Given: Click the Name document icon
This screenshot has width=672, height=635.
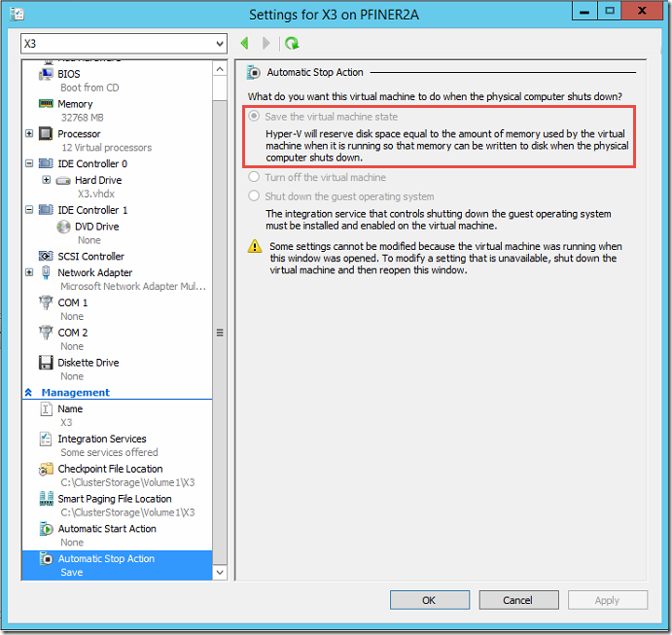Looking at the screenshot, I should (46, 408).
